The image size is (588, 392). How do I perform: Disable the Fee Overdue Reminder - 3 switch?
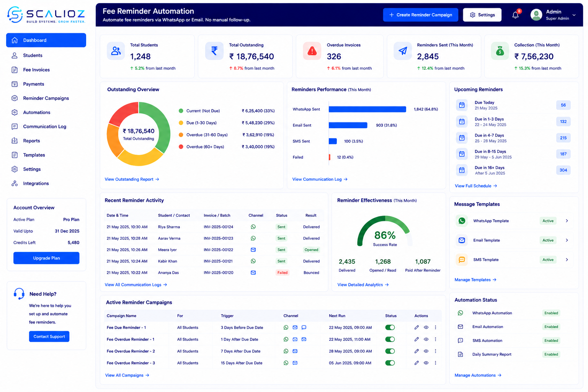390,363
